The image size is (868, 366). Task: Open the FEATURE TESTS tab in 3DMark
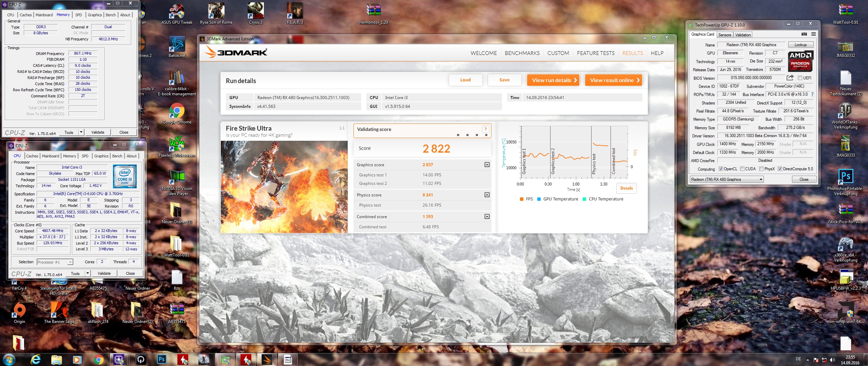pos(596,53)
